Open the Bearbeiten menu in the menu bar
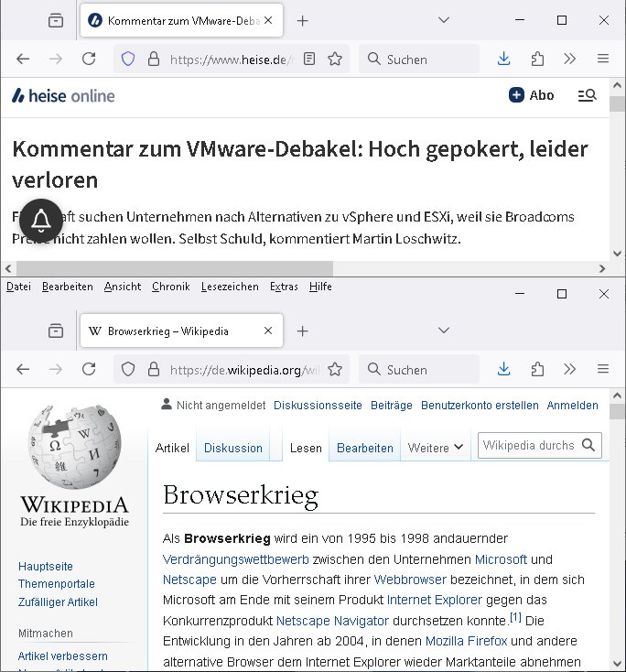The width and height of the screenshot is (626, 672). [x=68, y=287]
